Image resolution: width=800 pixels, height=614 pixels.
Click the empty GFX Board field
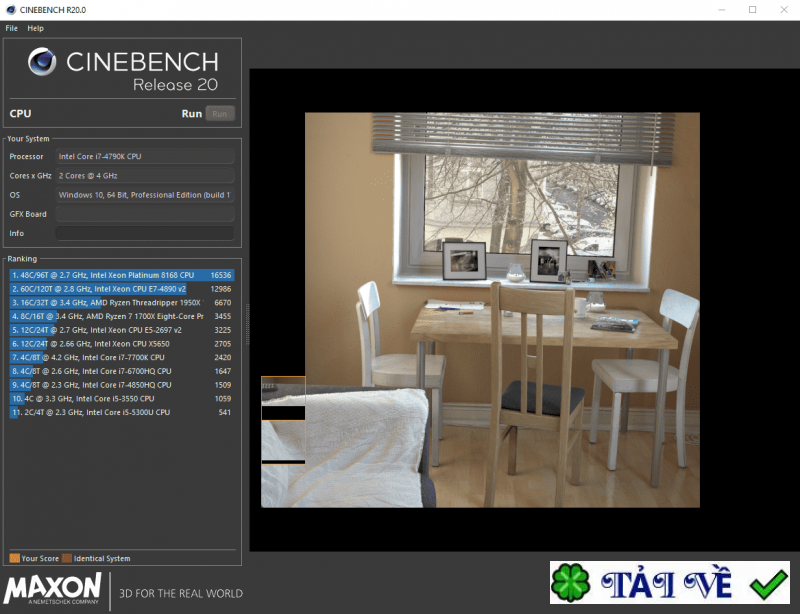point(145,213)
